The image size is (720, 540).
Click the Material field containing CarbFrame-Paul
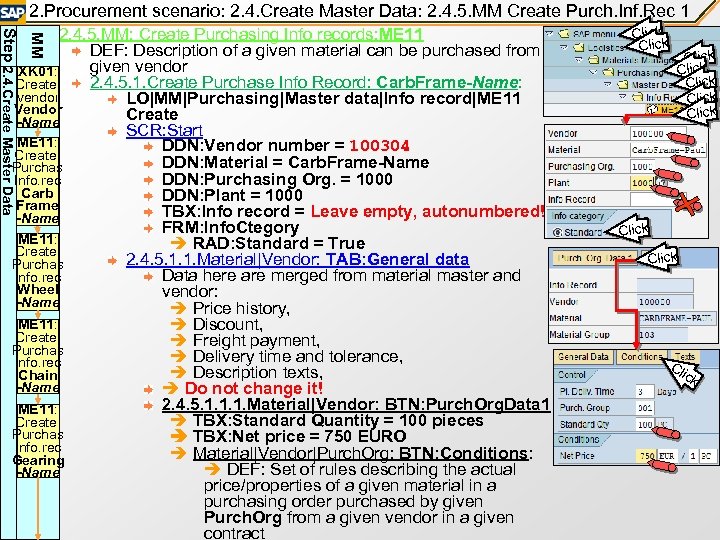click(x=668, y=150)
